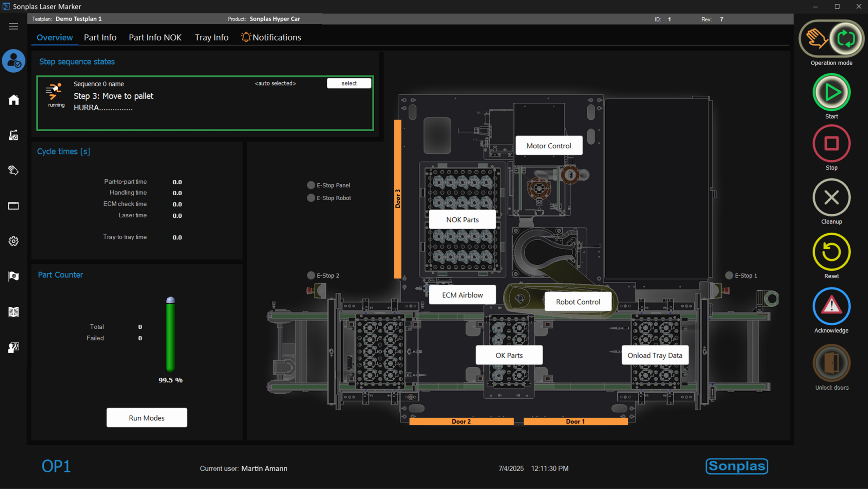
Task: Click the user login icon in the sidebar
Action: 14,61
